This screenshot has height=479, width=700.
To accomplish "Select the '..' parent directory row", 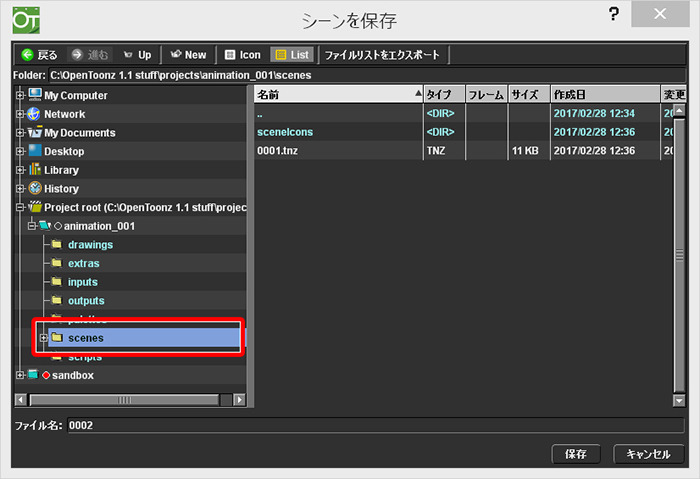I will click(x=463, y=113).
